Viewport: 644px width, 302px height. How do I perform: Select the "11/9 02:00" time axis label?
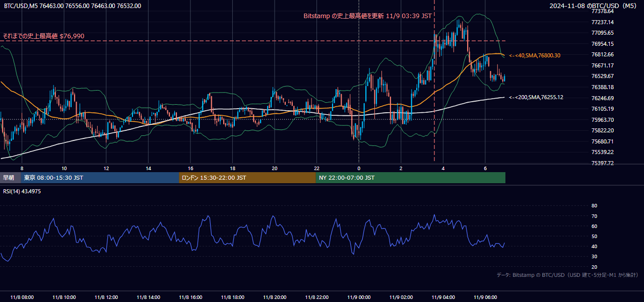tap(401, 297)
